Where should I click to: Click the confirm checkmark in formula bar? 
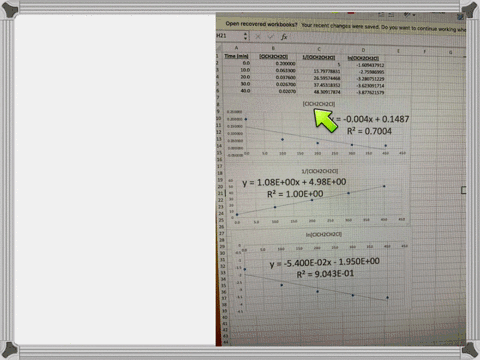click(x=270, y=36)
